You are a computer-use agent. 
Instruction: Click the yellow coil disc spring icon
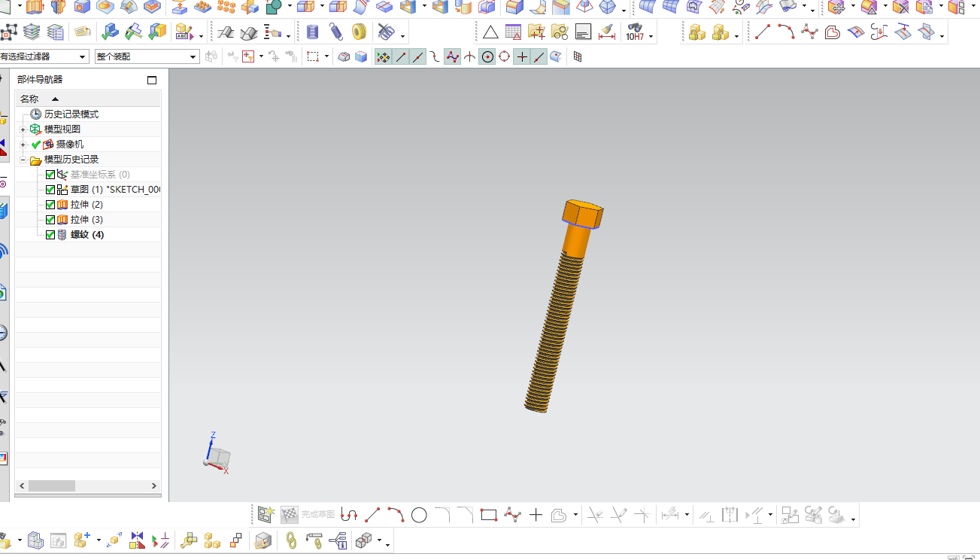pyautogui.click(x=360, y=32)
